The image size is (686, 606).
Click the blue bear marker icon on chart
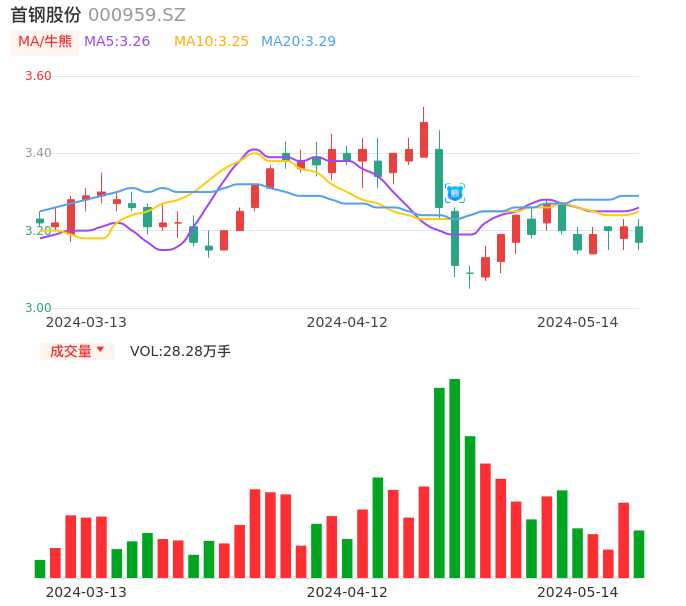click(x=455, y=193)
